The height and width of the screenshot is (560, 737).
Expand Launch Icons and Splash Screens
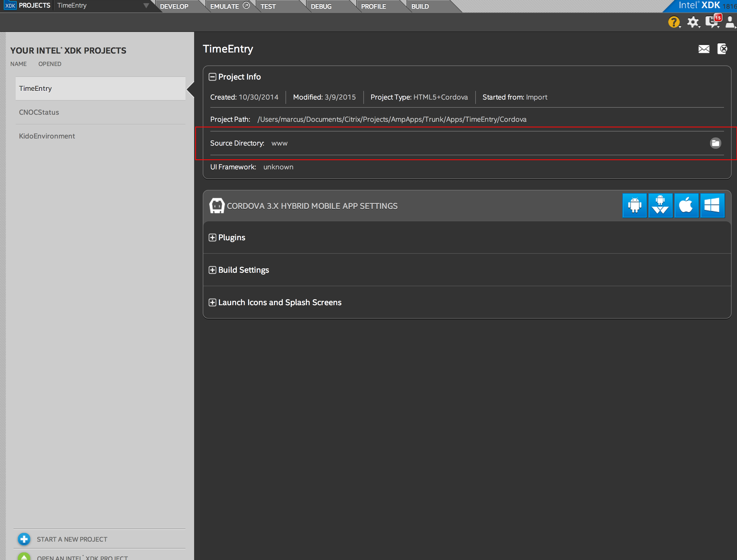(x=212, y=302)
